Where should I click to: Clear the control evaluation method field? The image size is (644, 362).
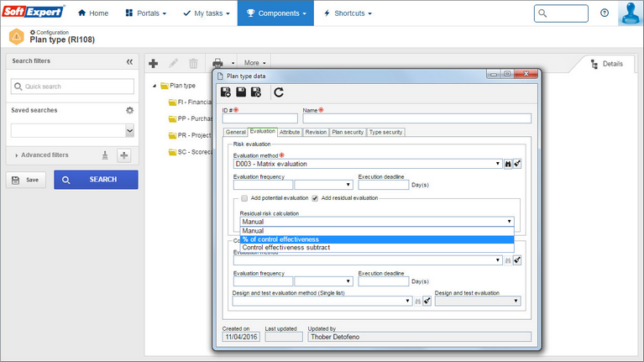tap(517, 260)
